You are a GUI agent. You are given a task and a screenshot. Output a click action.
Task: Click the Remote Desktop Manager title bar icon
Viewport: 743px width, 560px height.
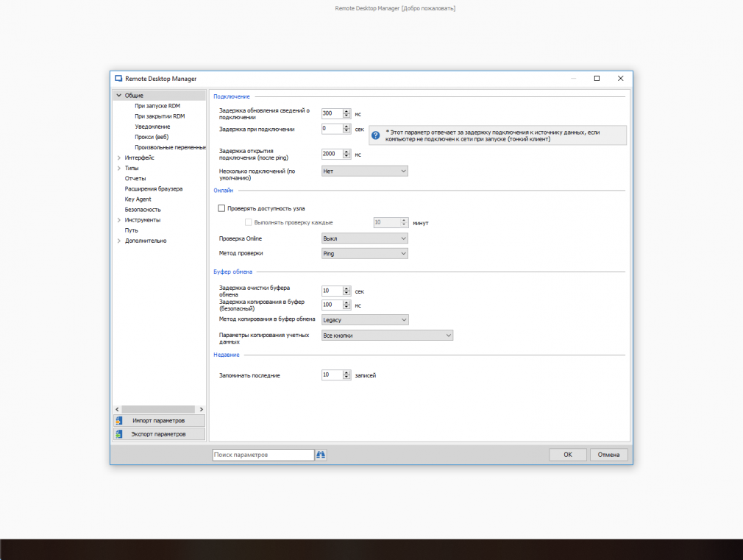(118, 79)
